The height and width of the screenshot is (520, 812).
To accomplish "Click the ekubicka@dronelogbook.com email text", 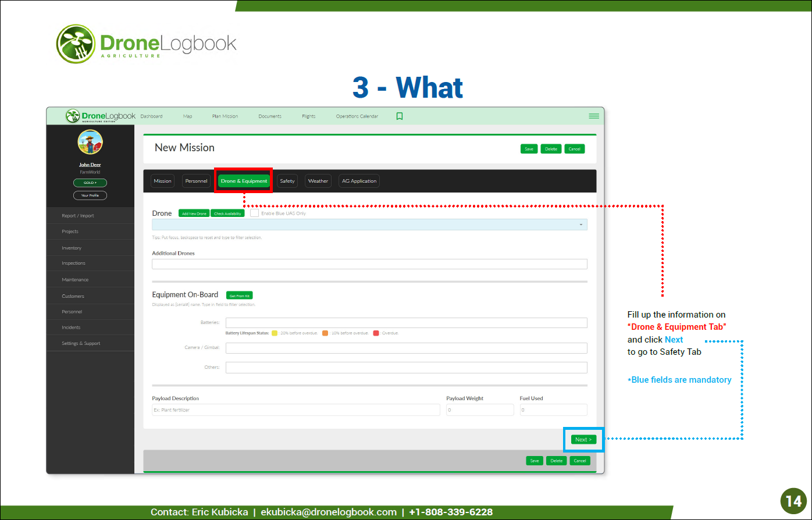I will pyautogui.click(x=329, y=512).
